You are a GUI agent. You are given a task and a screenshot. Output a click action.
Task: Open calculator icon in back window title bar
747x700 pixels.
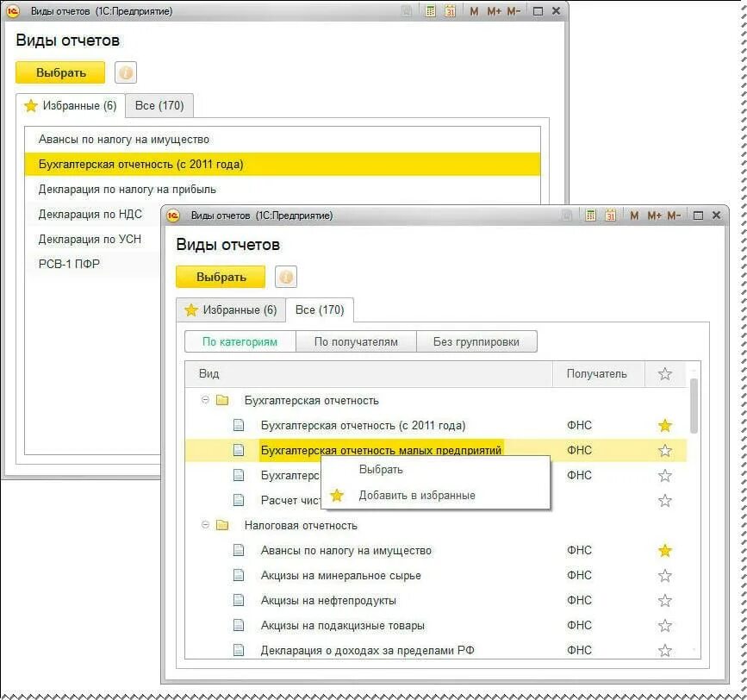430,11
